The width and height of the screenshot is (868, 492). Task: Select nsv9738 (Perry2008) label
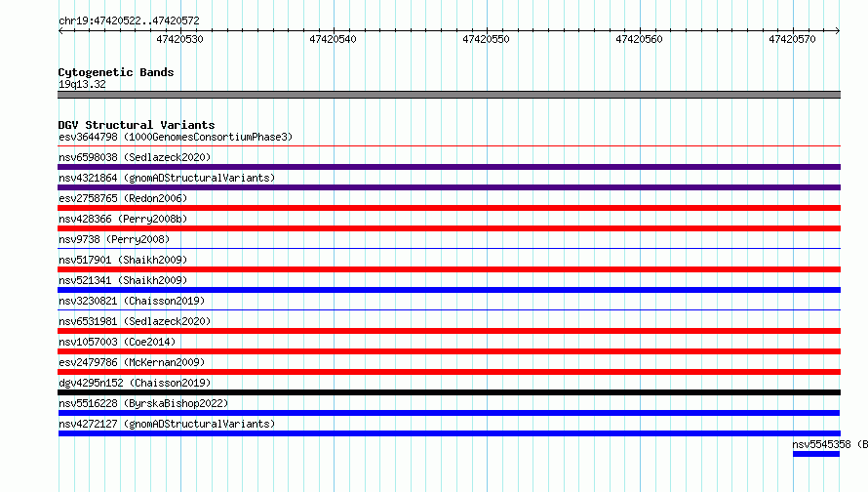(114, 239)
